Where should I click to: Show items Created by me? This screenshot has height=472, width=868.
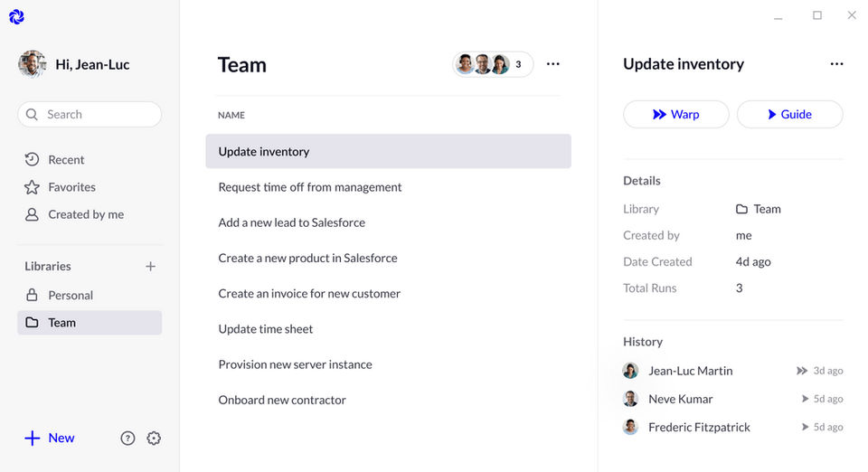tap(86, 214)
